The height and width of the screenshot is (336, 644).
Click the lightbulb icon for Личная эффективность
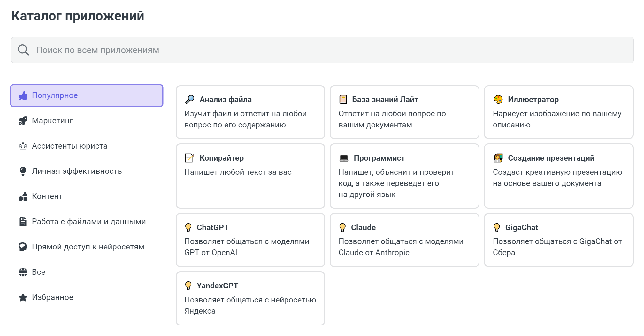coord(23,171)
